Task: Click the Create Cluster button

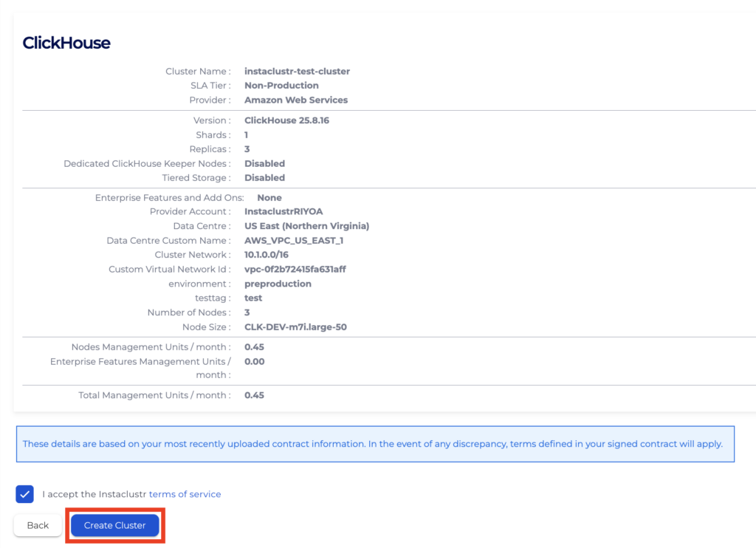Action: point(114,525)
